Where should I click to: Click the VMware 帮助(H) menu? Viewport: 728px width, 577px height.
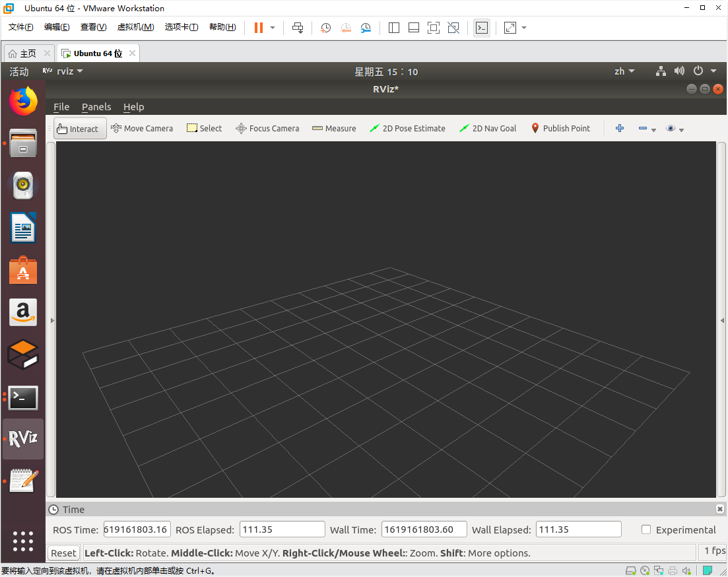tap(222, 27)
